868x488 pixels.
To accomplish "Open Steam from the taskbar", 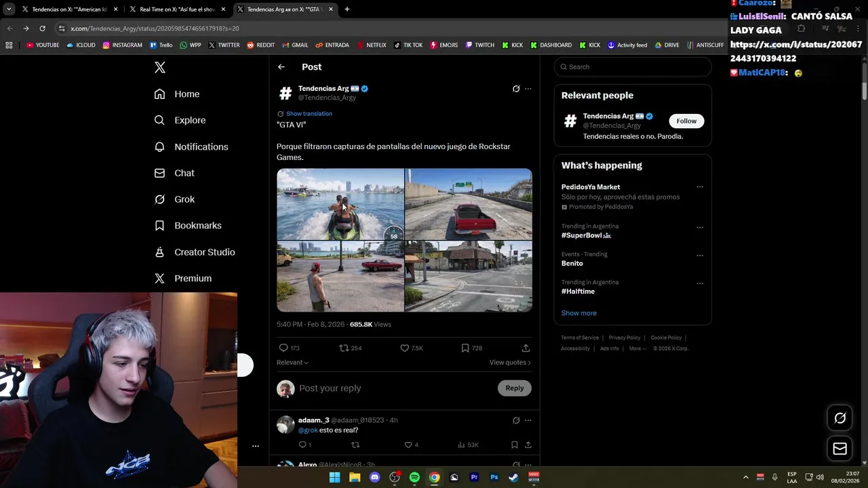I will click(514, 477).
